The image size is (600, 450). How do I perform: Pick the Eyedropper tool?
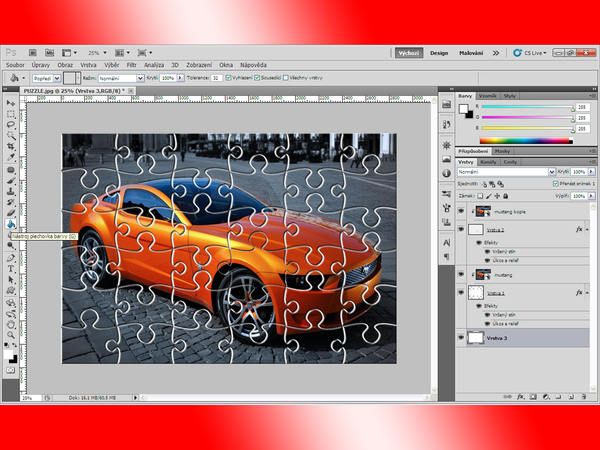coord(11,158)
